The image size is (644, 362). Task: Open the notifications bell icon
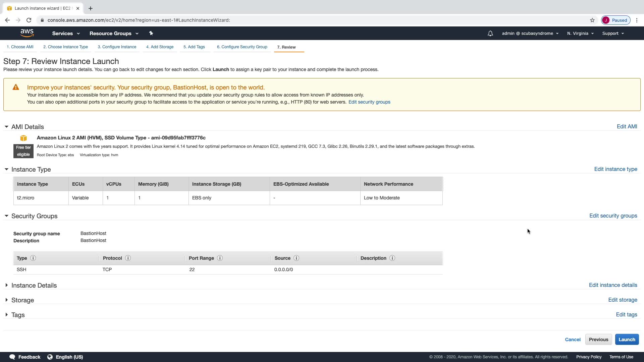tap(490, 34)
